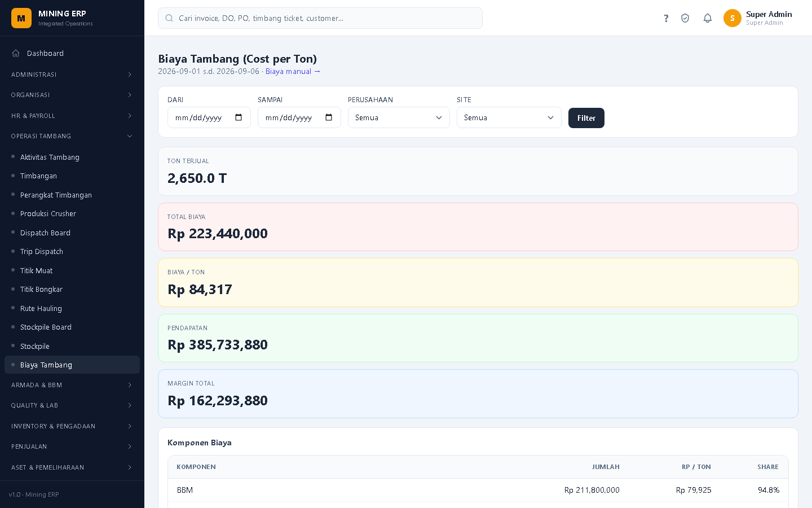The width and height of the screenshot is (812, 508).
Task: Expand the Inventory & Pengadaan section
Action: pyautogui.click(x=72, y=426)
